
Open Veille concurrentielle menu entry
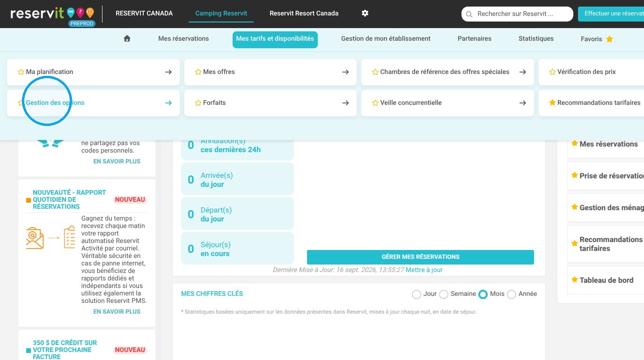pos(447,103)
